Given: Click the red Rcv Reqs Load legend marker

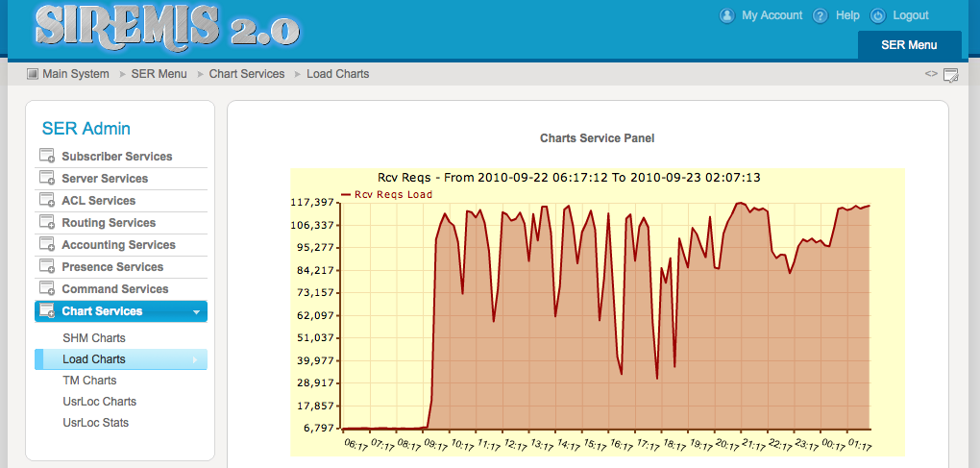Looking at the screenshot, I should (x=346, y=194).
